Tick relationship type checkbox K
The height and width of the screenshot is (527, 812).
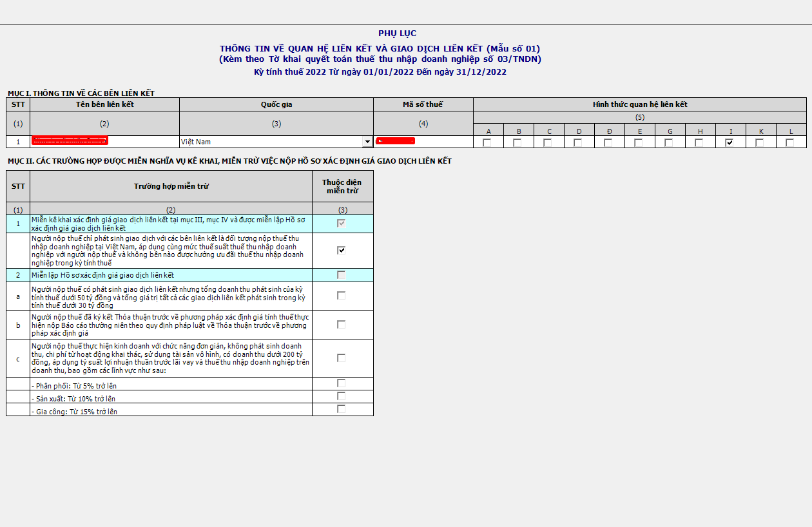pos(760,143)
